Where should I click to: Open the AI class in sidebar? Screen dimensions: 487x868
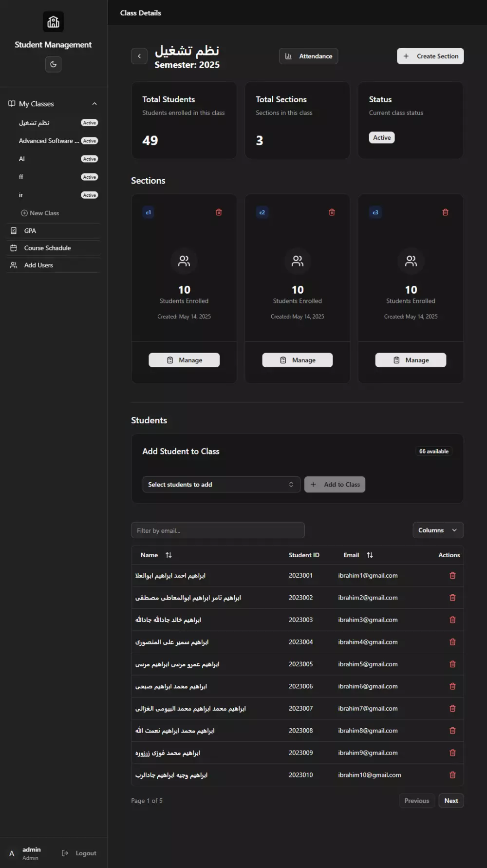click(22, 159)
